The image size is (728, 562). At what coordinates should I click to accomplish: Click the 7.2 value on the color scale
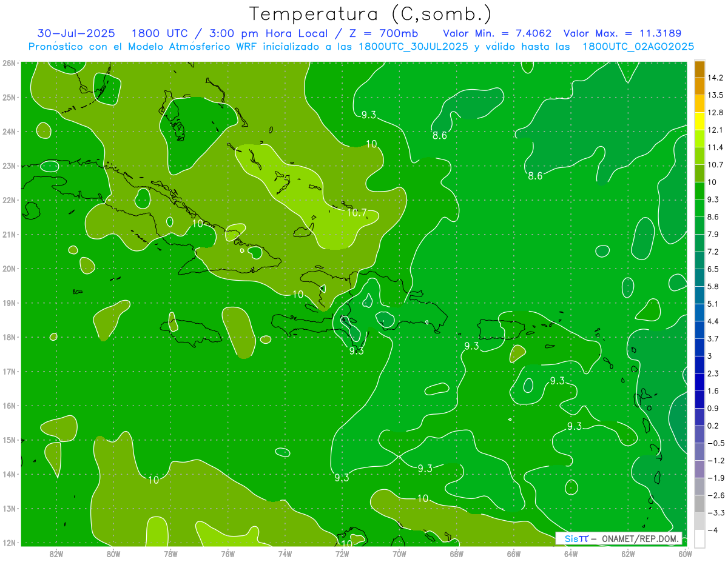[x=713, y=252]
